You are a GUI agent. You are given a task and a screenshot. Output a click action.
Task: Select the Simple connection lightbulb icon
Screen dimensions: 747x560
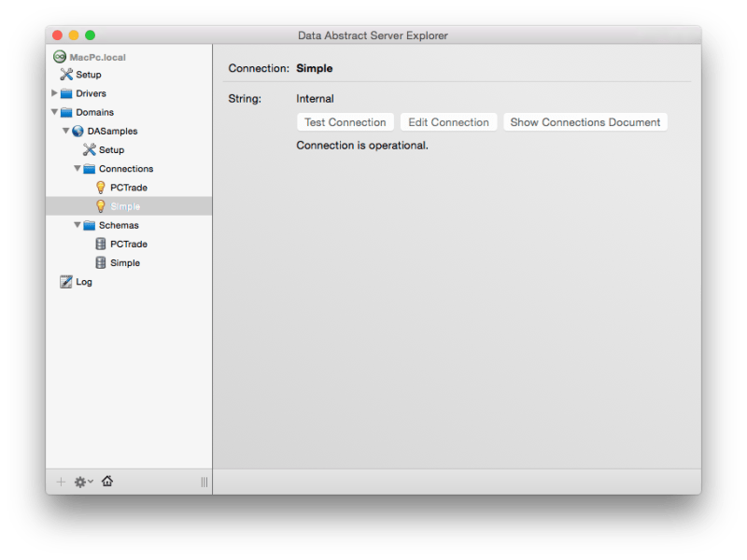point(101,205)
